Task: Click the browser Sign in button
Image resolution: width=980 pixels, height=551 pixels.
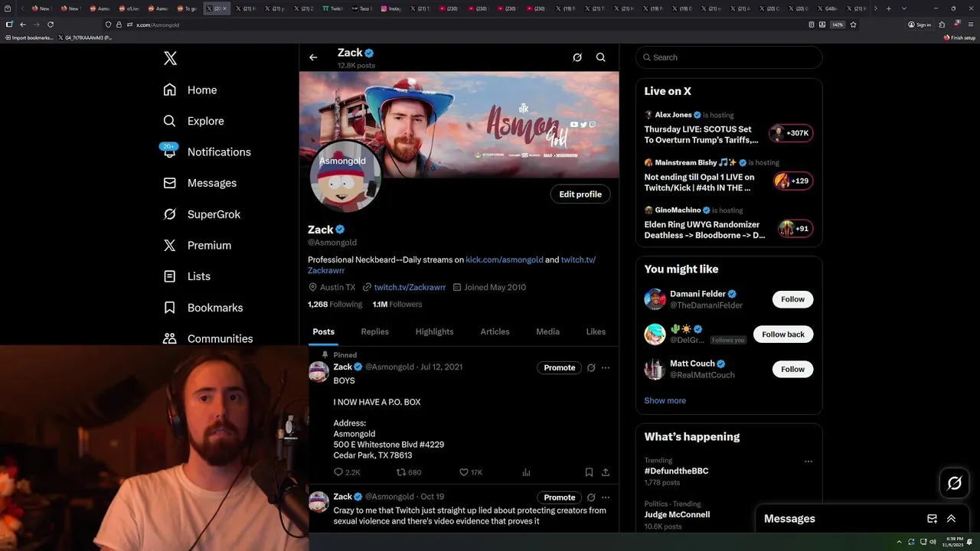Action: (x=920, y=24)
